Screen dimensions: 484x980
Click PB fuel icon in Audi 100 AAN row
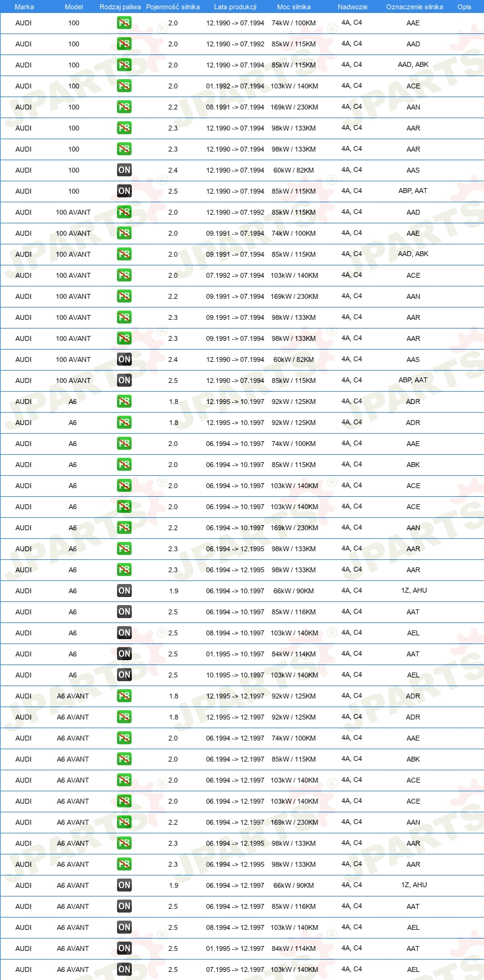(x=124, y=107)
